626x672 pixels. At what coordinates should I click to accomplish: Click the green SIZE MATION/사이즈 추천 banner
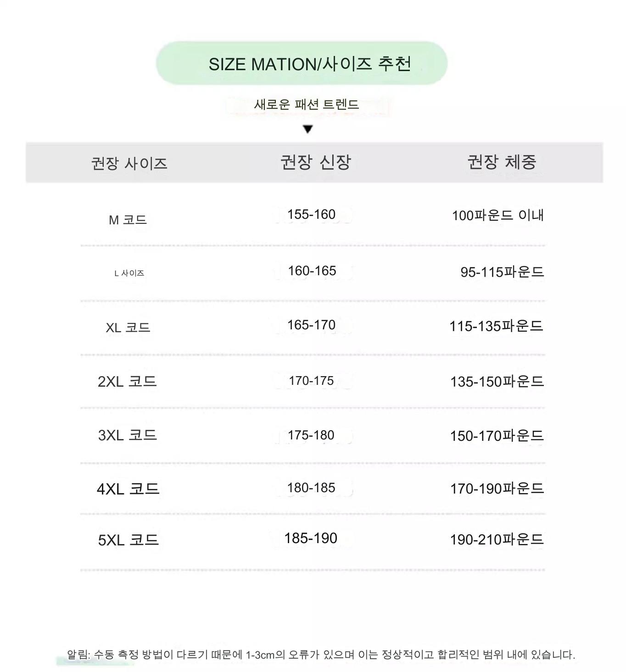tap(302, 64)
